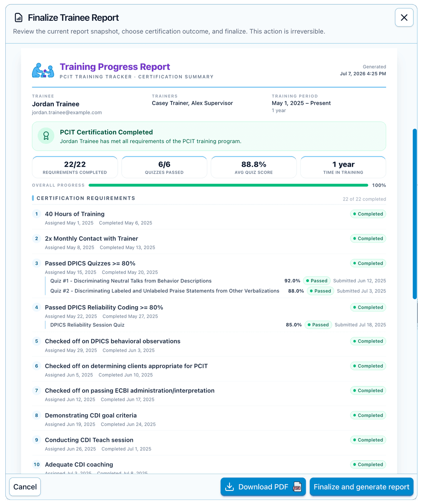This screenshot has height=504, width=423.
Task: Click Completed badge for DPICS behavioral observations
Action: pos(368,341)
